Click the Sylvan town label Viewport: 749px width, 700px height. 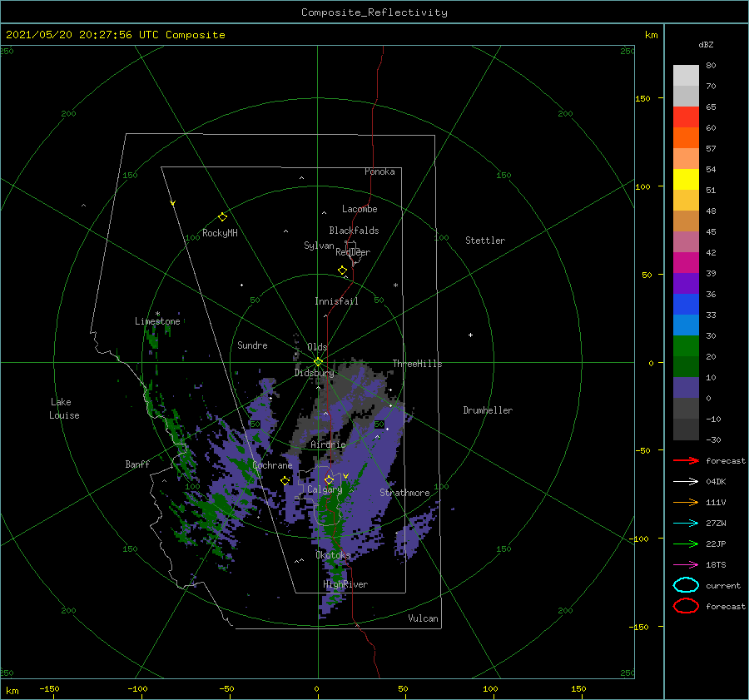coord(319,246)
